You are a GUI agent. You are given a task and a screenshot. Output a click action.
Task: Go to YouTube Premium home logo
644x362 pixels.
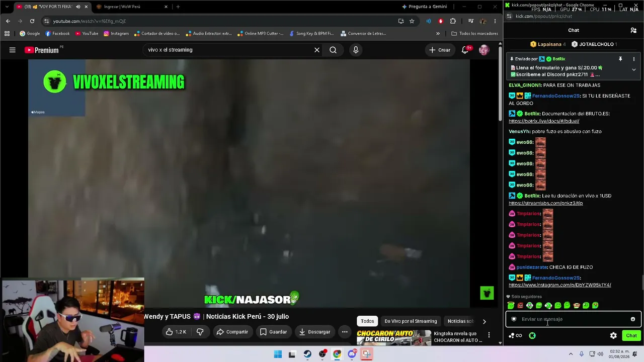(x=42, y=50)
